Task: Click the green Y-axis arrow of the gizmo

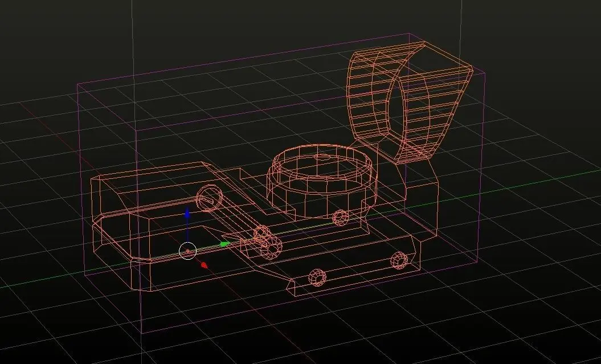Action: coord(224,244)
